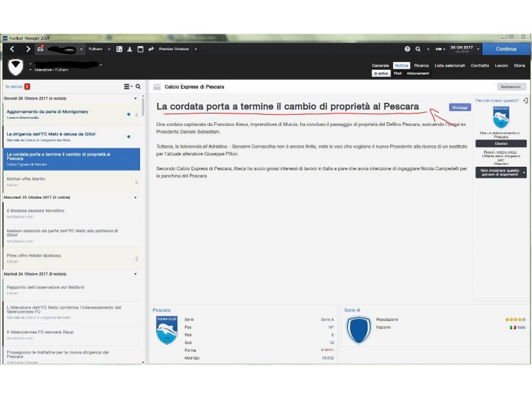Open the inbox tray icon with red badge
The image size is (532, 399).
pos(40,48)
